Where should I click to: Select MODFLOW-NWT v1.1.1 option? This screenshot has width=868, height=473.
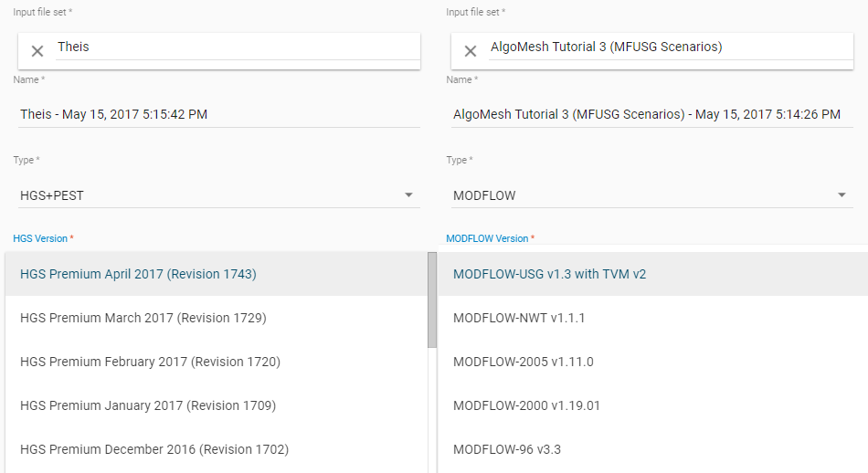[652, 318]
